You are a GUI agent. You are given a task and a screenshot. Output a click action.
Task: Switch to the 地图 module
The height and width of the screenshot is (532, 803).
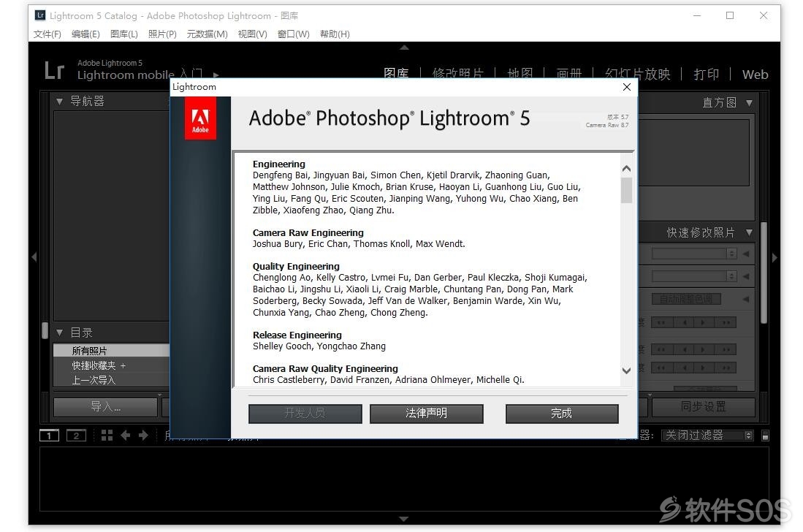(x=520, y=74)
